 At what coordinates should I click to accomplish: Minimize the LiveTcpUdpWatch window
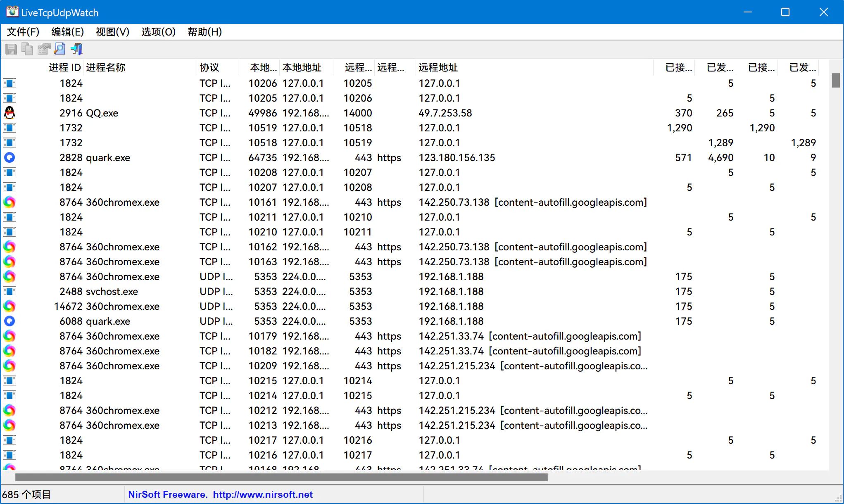point(747,12)
